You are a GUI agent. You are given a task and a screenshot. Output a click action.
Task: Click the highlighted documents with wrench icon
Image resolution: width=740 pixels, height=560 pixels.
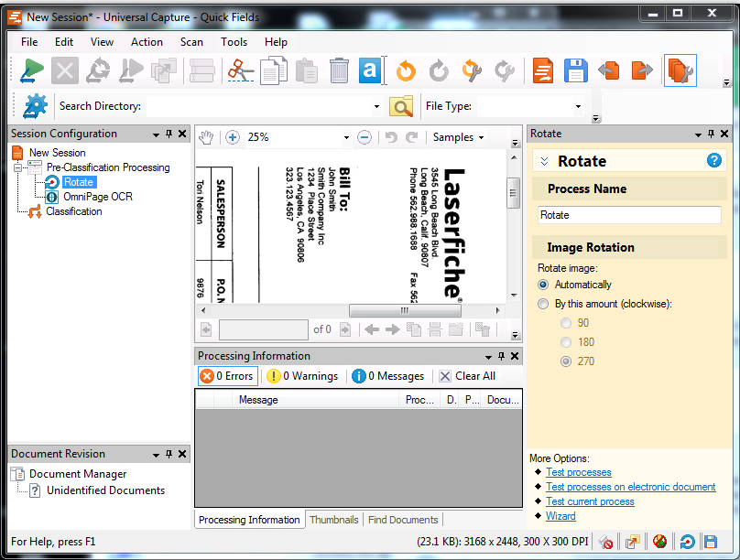pos(680,70)
